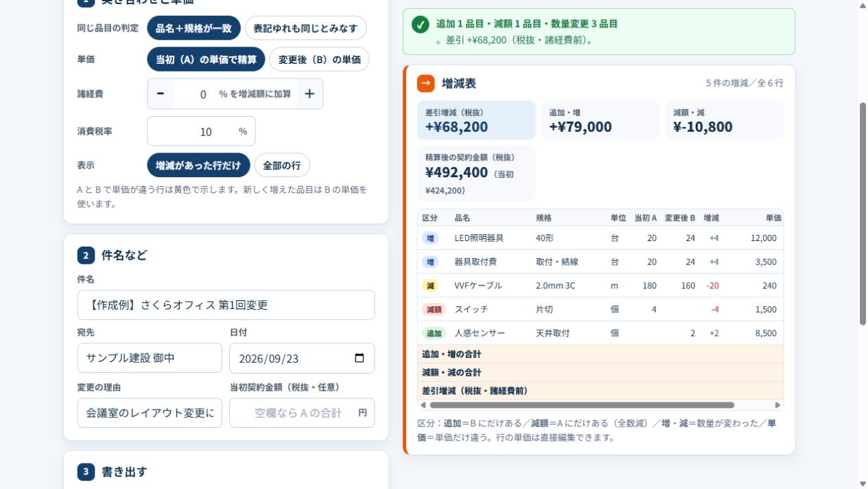Click the 追加・増の合計 summary row label
Viewport: 868px width, 489px height.
pyautogui.click(x=451, y=354)
